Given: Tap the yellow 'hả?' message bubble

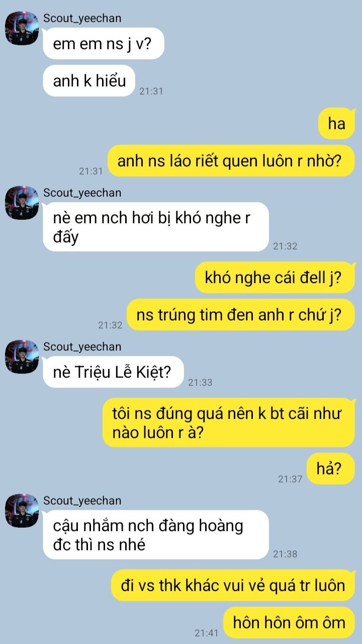Looking at the screenshot, I should [331, 469].
